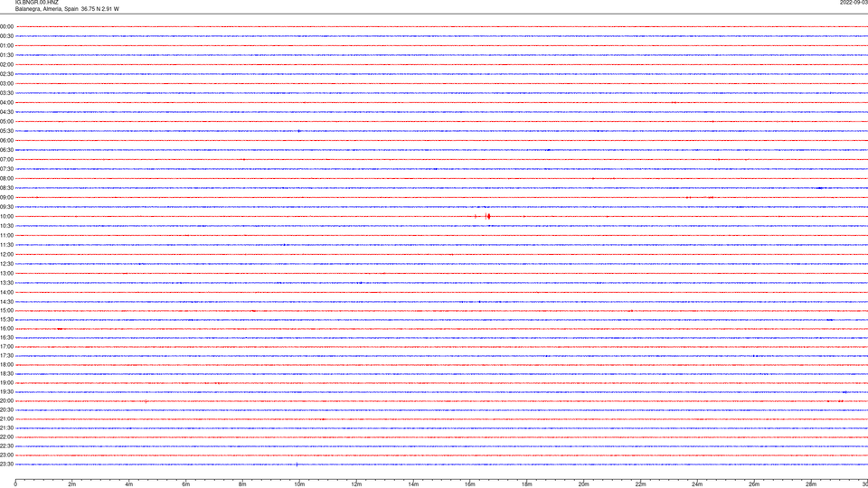
Task: Select the 12:00 time label
Action: point(6,255)
